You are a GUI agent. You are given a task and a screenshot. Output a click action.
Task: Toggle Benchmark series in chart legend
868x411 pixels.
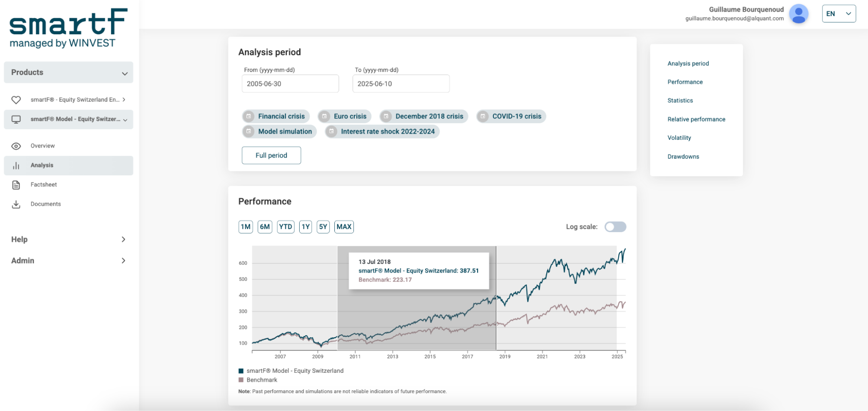258,380
